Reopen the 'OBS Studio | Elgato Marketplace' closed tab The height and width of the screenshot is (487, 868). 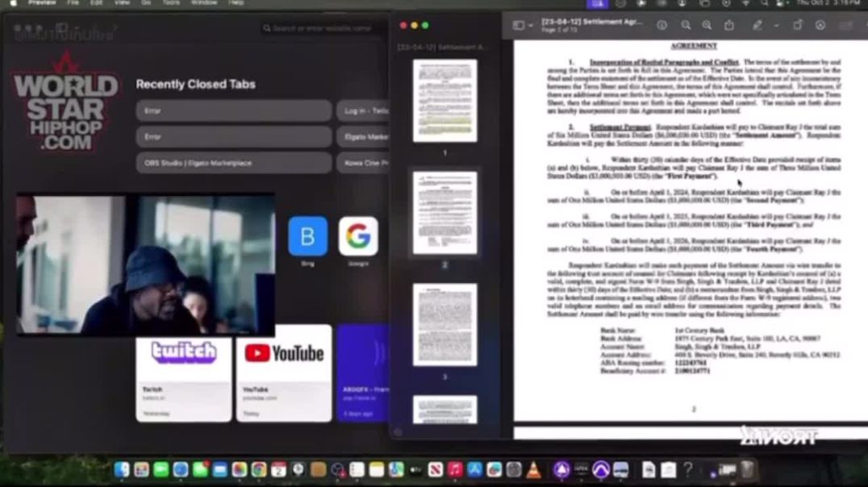coord(233,163)
